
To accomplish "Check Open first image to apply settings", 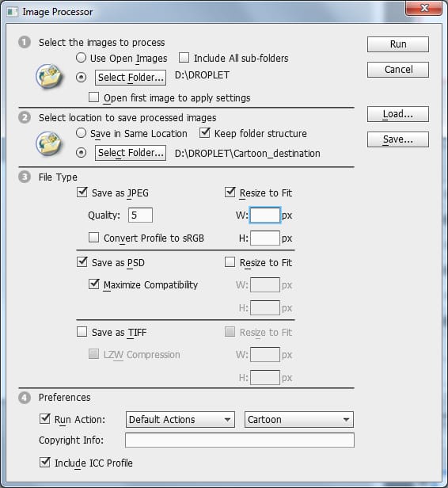I will [93, 97].
